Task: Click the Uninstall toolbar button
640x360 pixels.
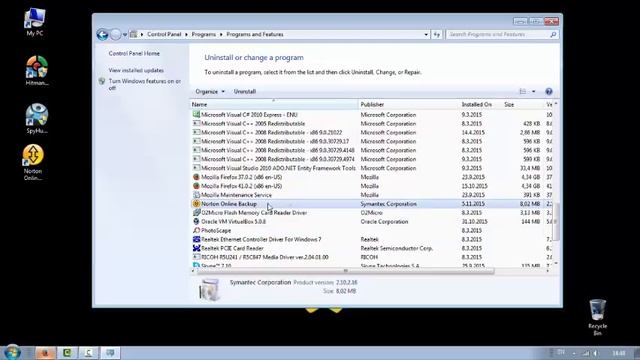Action: 244,91
